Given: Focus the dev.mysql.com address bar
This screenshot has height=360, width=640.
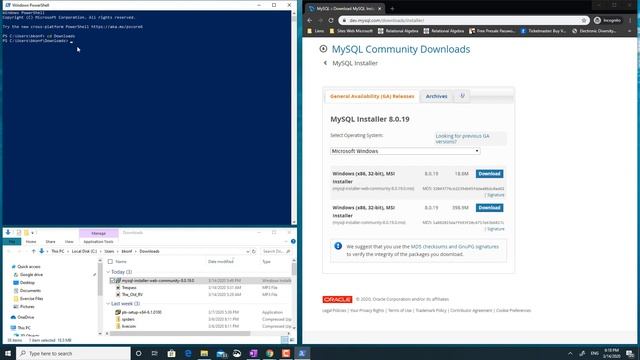Looking at the screenshot, I should (x=463, y=20).
